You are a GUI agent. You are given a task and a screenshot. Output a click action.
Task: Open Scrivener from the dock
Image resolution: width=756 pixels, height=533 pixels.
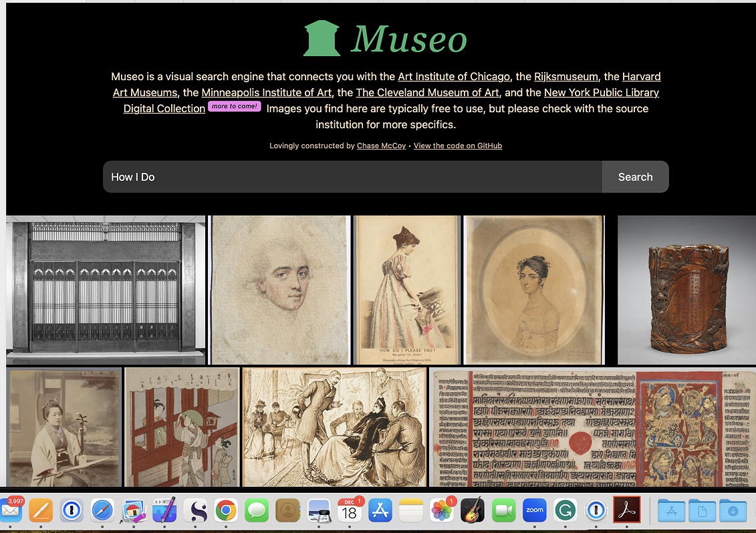[x=195, y=510]
